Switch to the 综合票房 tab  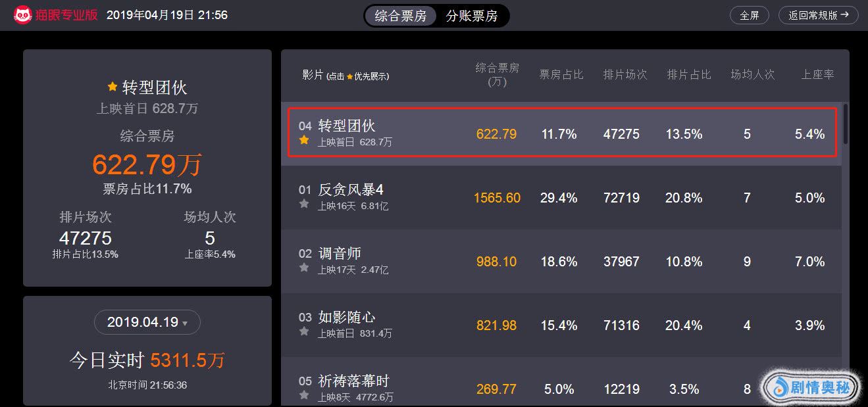click(401, 16)
